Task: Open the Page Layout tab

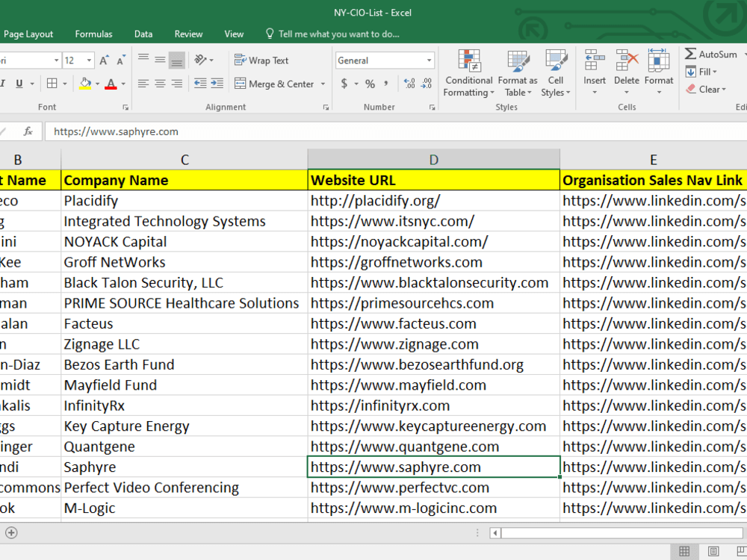Action: (x=28, y=34)
